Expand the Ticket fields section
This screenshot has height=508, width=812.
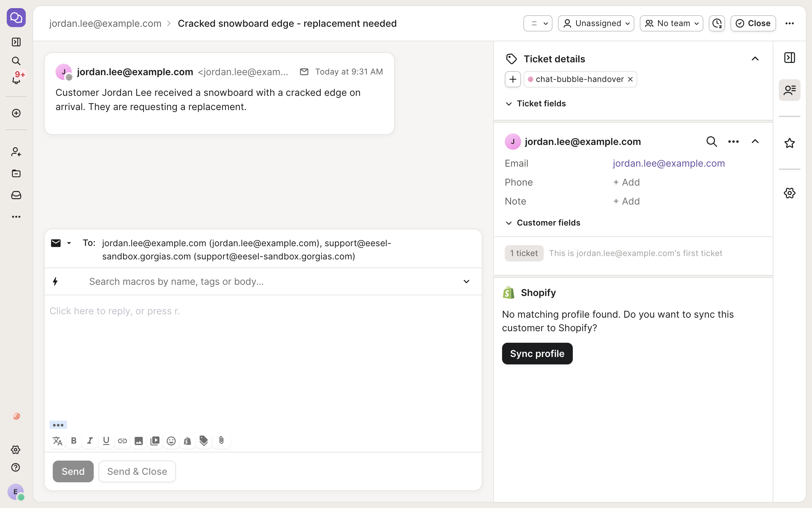click(x=536, y=104)
